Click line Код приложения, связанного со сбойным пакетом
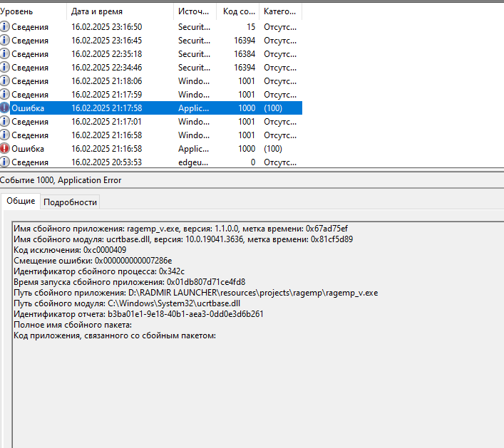The image size is (504, 448). (115, 335)
